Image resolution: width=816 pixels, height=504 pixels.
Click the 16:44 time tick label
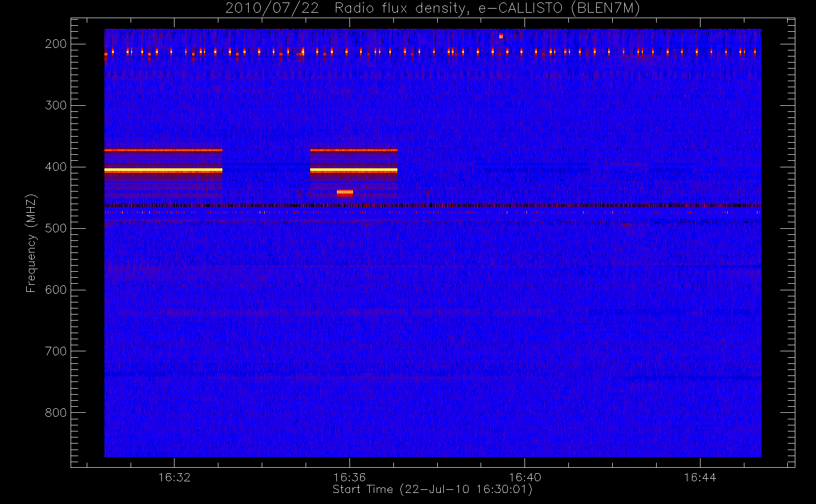click(700, 477)
